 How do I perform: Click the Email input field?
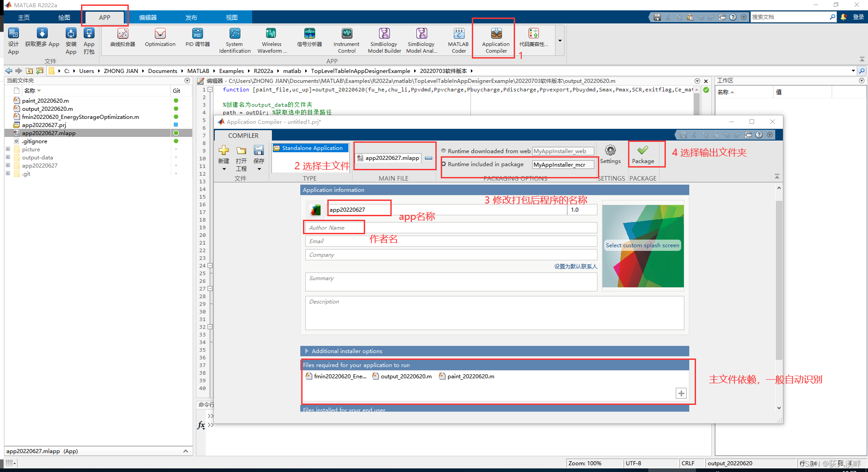pos(451,241)
